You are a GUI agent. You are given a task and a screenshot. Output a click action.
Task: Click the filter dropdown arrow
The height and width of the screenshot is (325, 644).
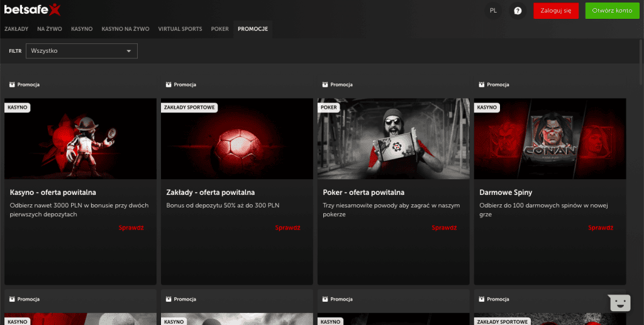tap(129, 52)
